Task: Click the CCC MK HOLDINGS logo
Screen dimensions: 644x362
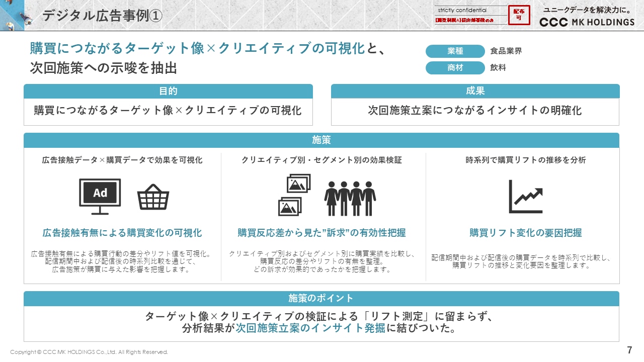Action: pyautogui.click(x=587, y=22)
